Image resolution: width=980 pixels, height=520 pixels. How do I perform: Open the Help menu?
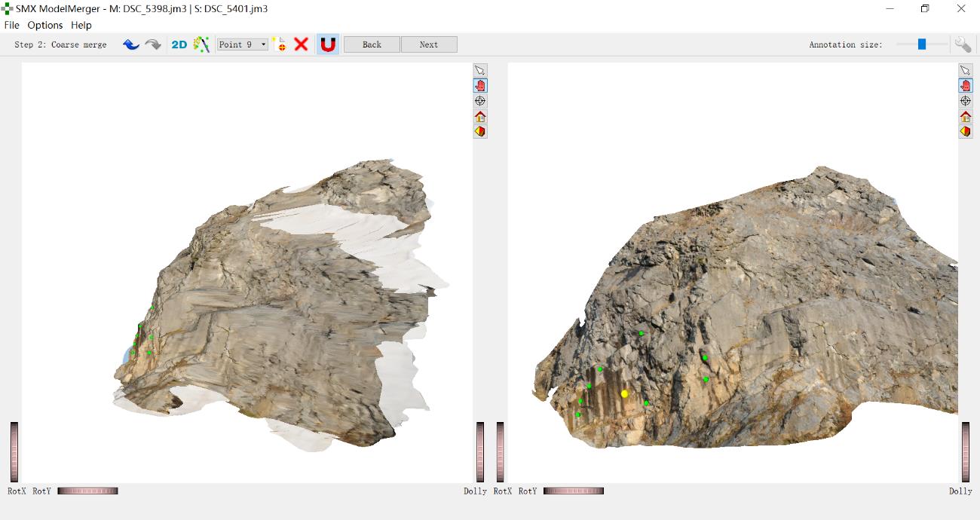(81, 25)
